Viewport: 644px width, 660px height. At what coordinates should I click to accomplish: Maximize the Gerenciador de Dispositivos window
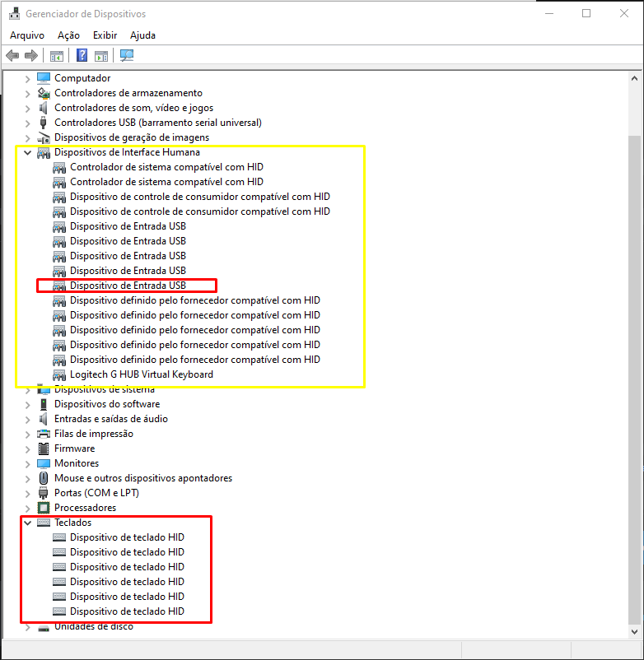(x=586, y=13)
